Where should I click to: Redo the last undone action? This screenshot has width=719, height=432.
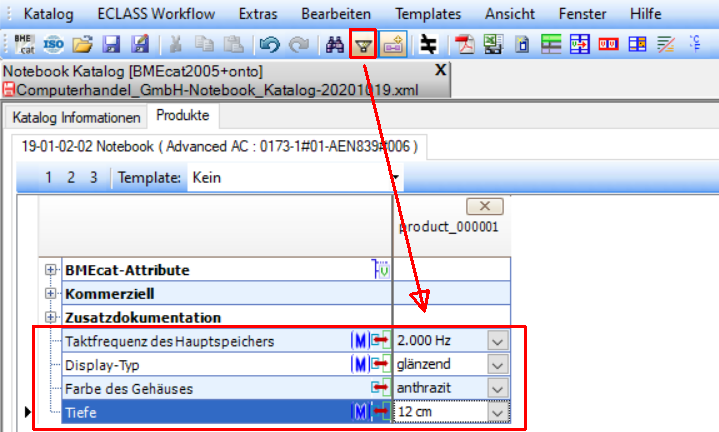pyautogui.click(x=298, y=45)
